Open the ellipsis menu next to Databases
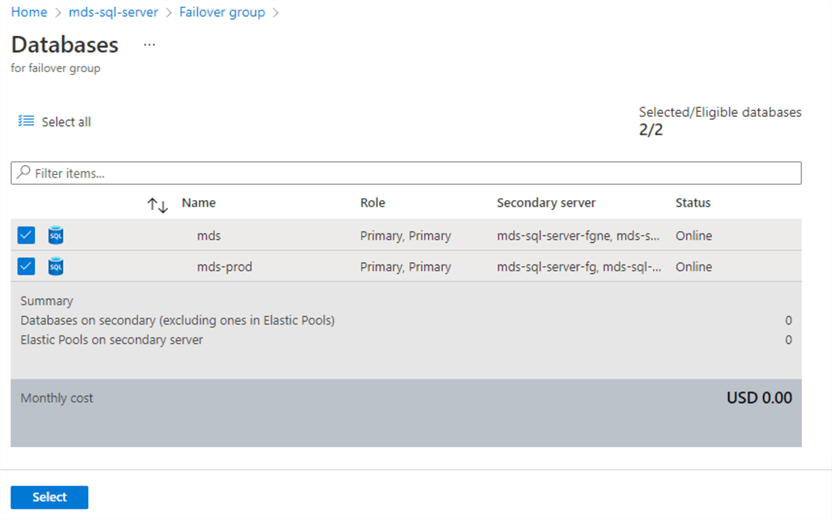Viewport: 832px width, 520px height. [x=150, y=45]
